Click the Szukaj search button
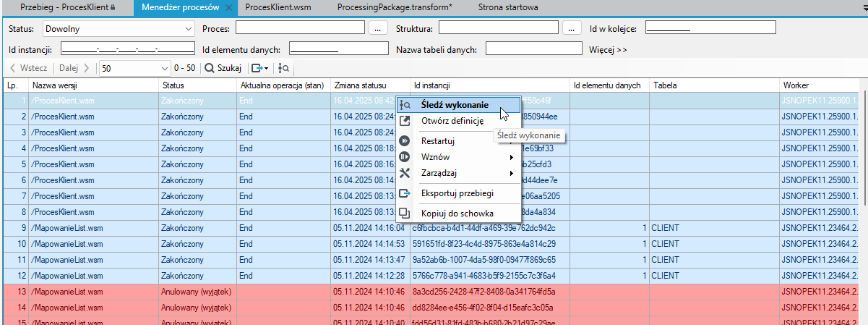868x325 pixels. (222, 68)
